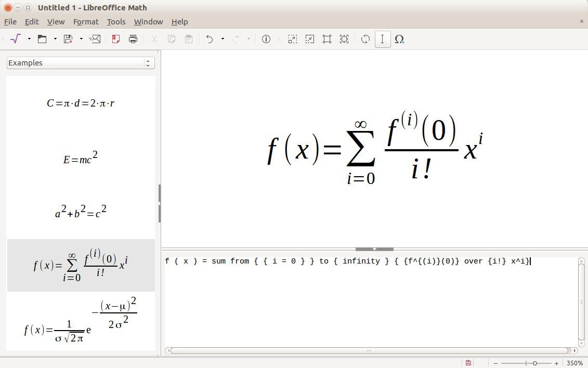Click the Zoom 100% icon
588x368 pixels.
[327, 39]
